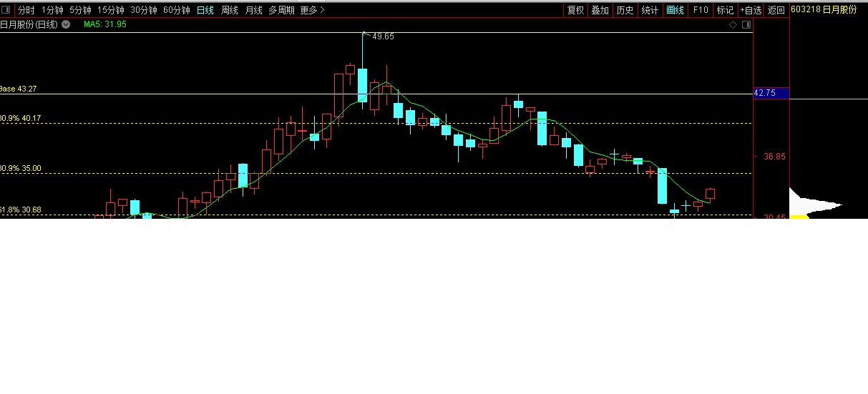The image size is (868, 394).
Task: Open the 历史 history button
Action: (625, 10)
